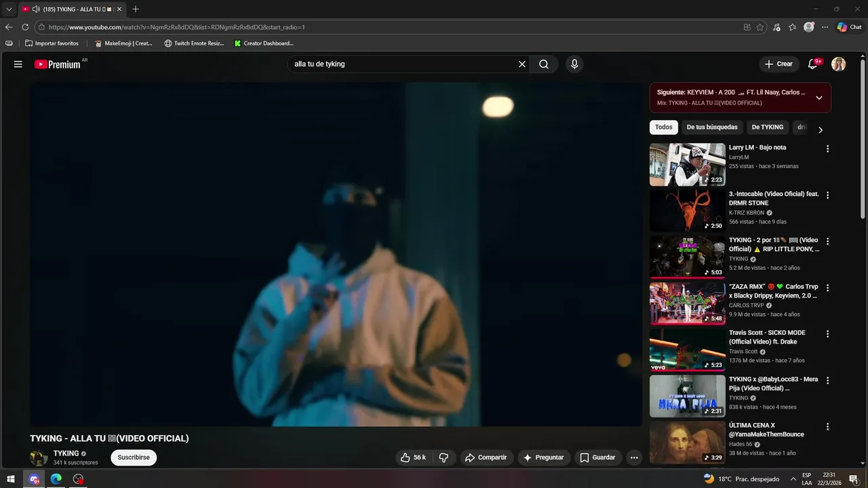Open Creator Dashboard bookmark
The width and height of the screenshot is (868, 488).
(264, 43)
